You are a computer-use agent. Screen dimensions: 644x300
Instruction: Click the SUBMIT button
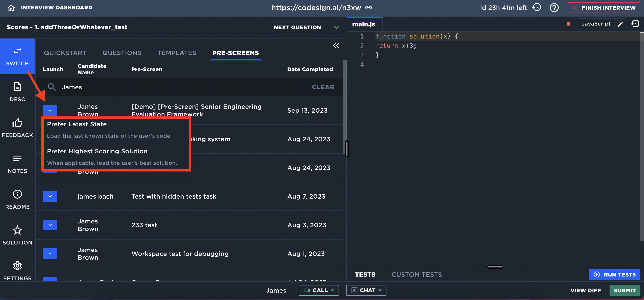(x=625, y=290)
